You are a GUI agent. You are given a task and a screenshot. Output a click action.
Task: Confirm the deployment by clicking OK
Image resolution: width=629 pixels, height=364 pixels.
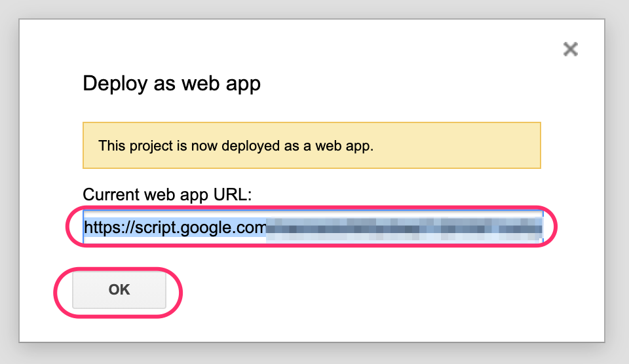pos(119,289)
